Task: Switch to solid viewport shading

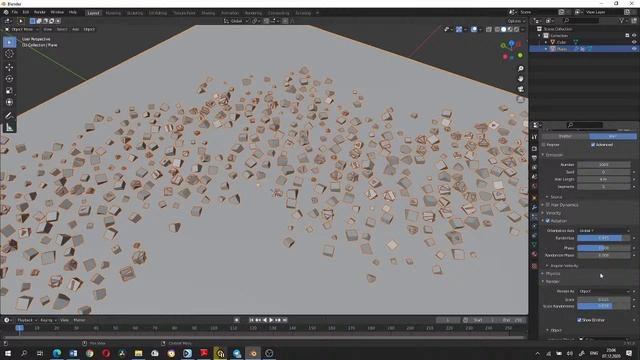Action: [x=504, y=29]
